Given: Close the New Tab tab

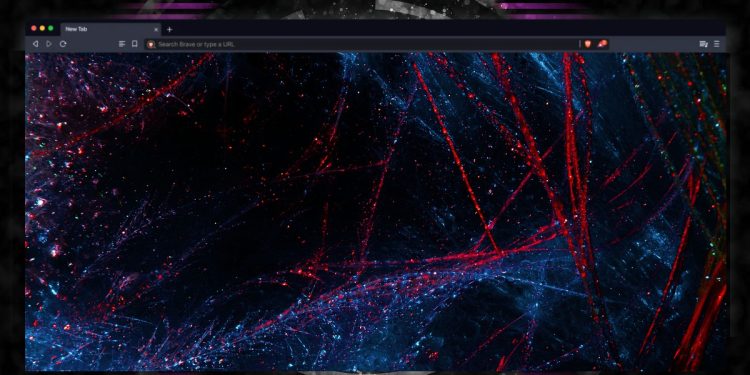Looking at the screenshot, I should click(156, 29).
